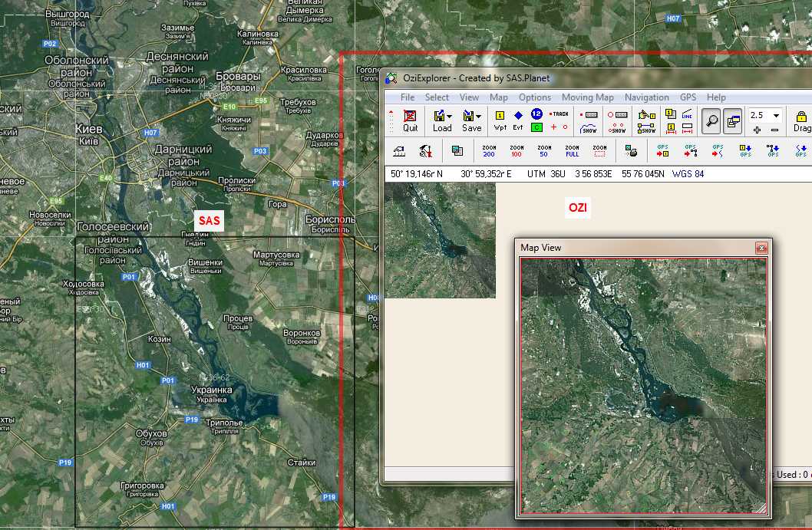Toggle the Map View window button
This screenshot has height=530, width=812.
[x=733, y=120]
